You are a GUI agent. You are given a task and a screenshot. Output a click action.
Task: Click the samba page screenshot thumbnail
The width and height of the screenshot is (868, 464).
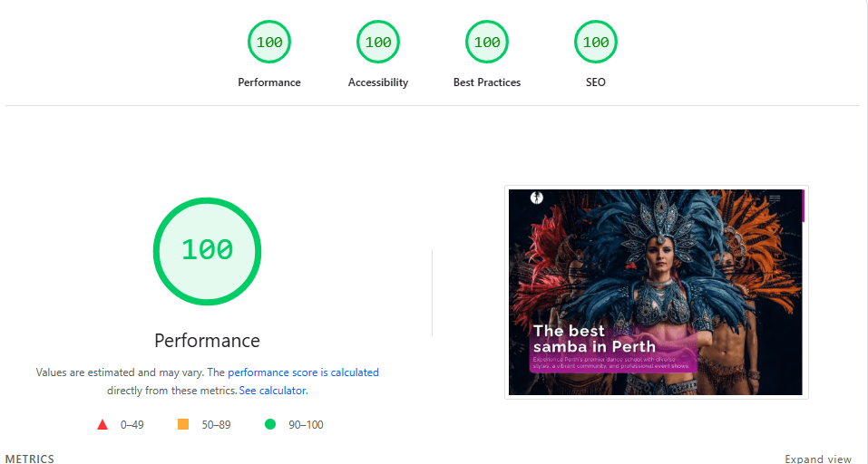click(656, 292)
